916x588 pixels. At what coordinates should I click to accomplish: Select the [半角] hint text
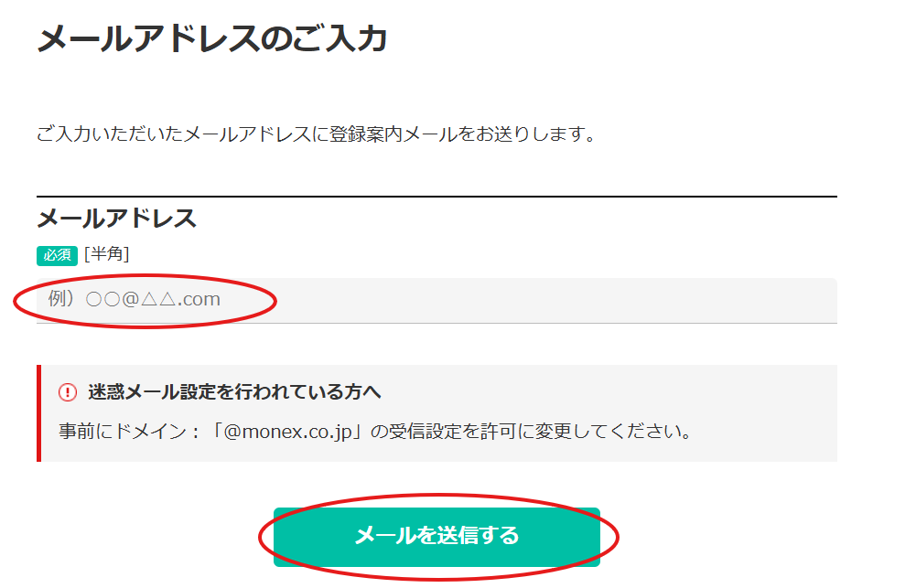[x=106, y=255]
